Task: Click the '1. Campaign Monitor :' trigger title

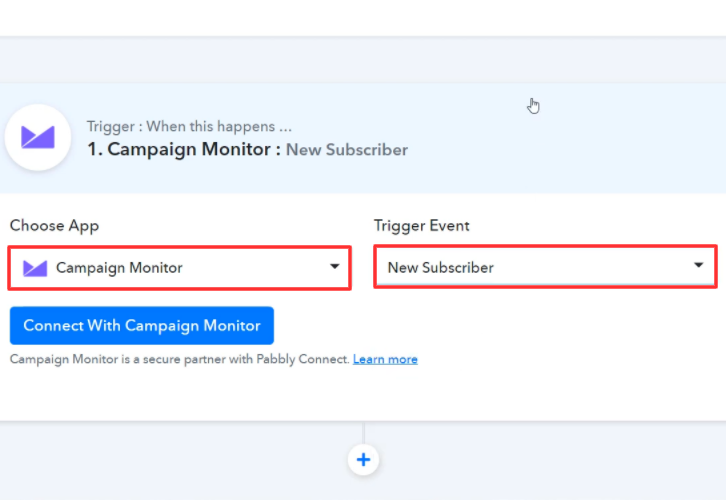Action: click(x=184, y=150)
